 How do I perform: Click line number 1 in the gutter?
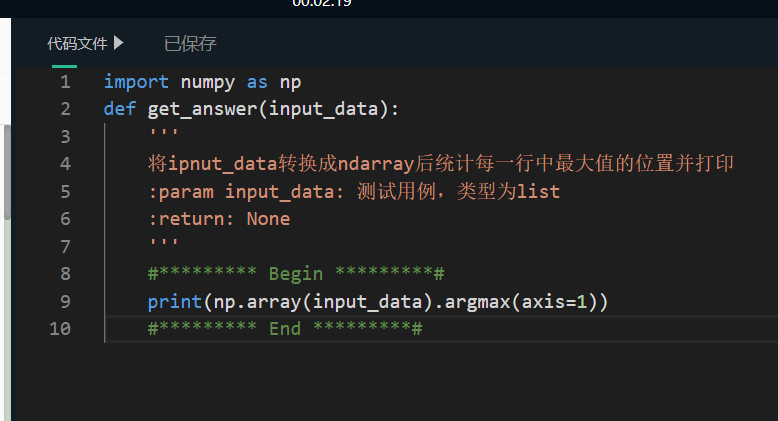pyautogui.click(x=65, y=81)
